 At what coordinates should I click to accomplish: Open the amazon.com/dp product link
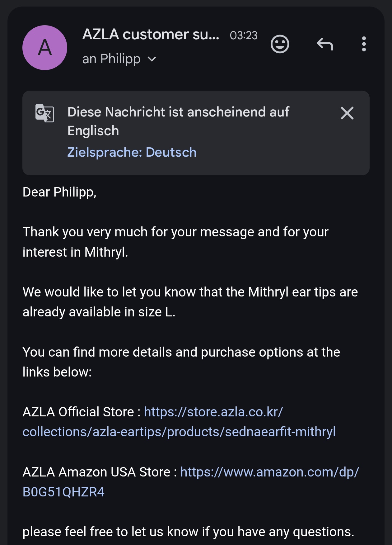(269, 472)
